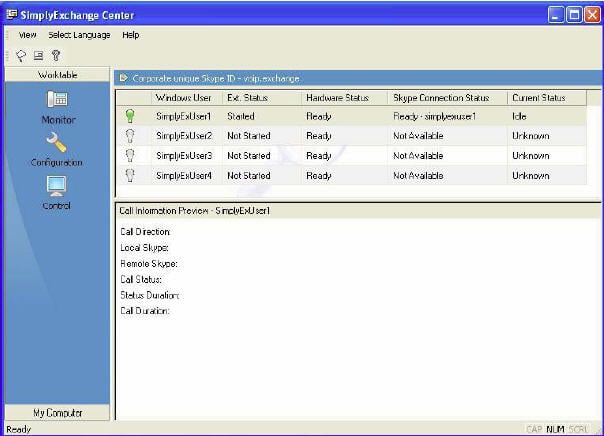Open the View menu

pyautogui.click(x=27, y=35)
